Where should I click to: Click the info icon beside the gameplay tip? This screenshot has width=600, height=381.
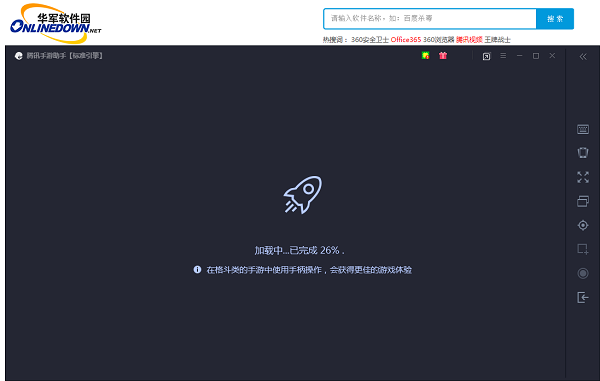197,270
